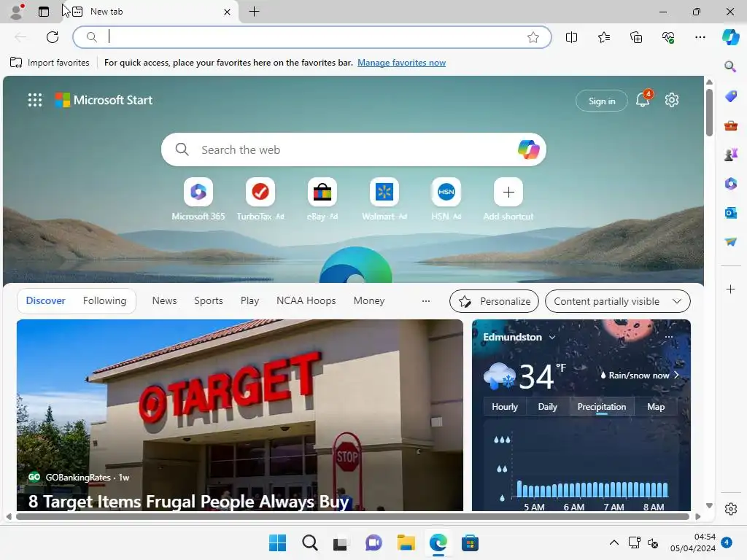The image size is (747, 560).
Task: Open sidebar Shopping tag icon
Action: (x=730, y=96)
